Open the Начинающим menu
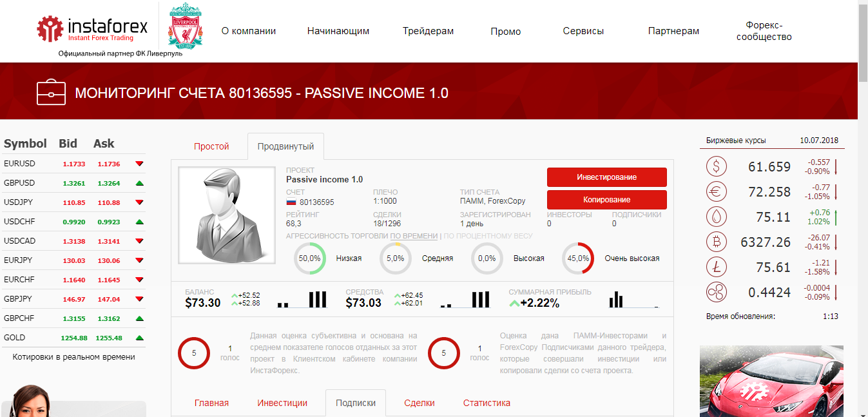 pyautogui.click(x=338, y=31)
